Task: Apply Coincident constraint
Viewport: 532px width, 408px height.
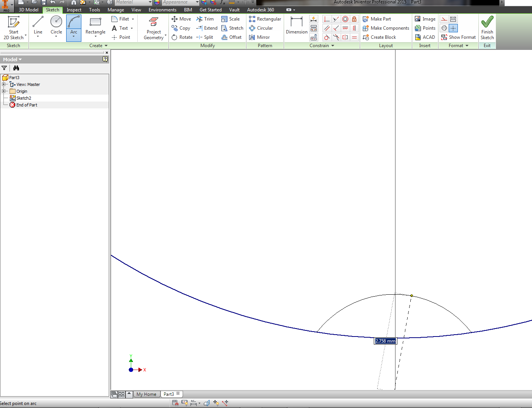Action: click(x=327, y=19)
